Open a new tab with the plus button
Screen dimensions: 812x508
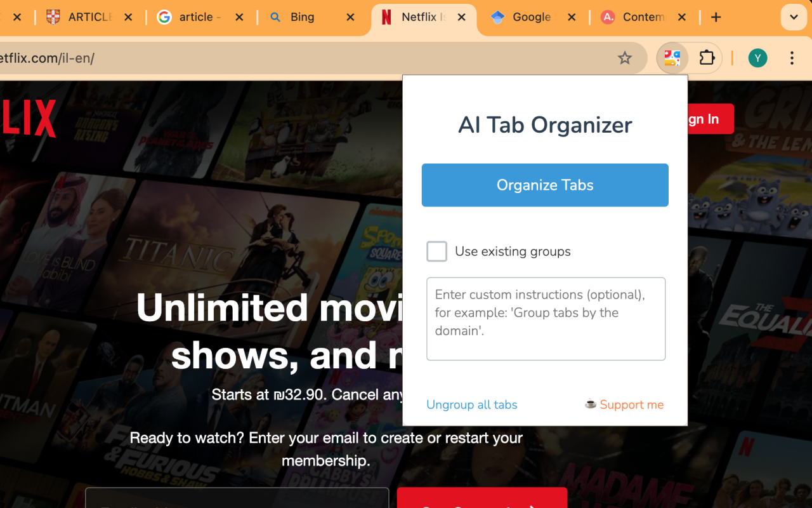pyautogui.click(x=716, y=17)
